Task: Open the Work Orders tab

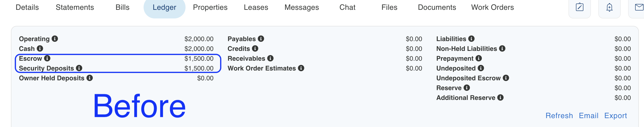Action: tap(492, 7)
